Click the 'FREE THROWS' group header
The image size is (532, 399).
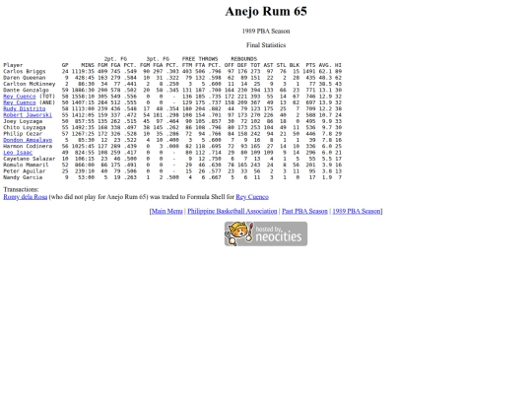click(x=200, y=59)
